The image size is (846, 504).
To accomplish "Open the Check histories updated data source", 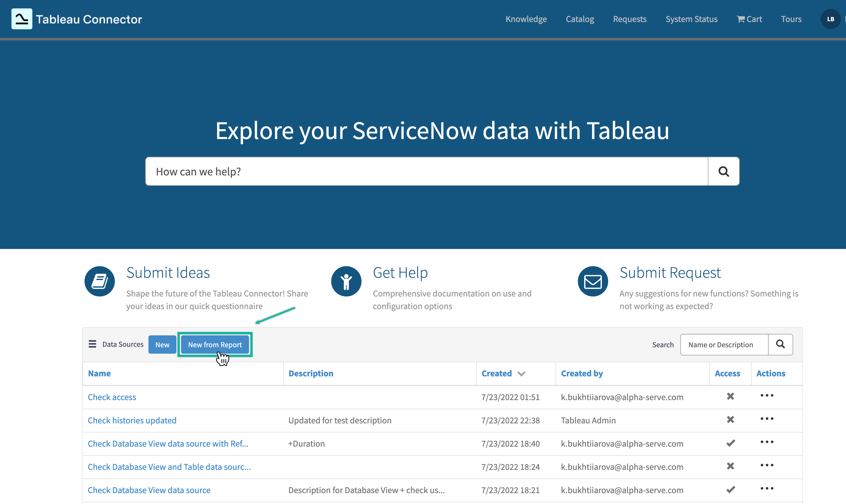I will click(132, 420).
